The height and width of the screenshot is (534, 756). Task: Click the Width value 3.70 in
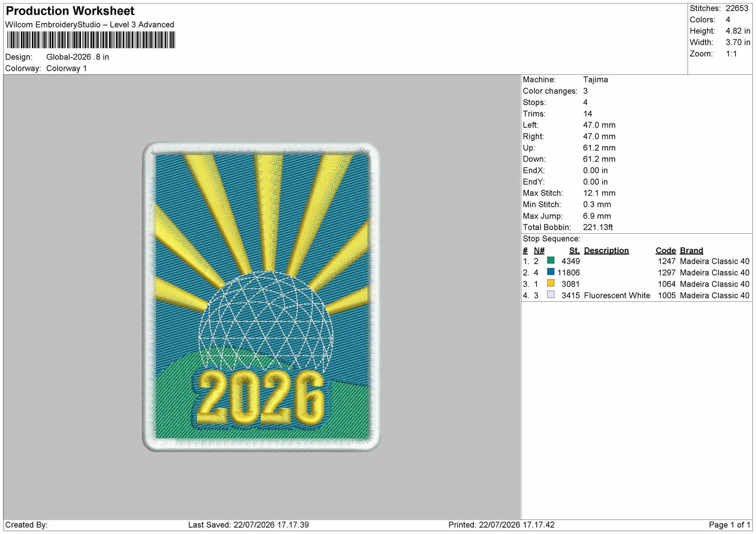tap(738, 42)
